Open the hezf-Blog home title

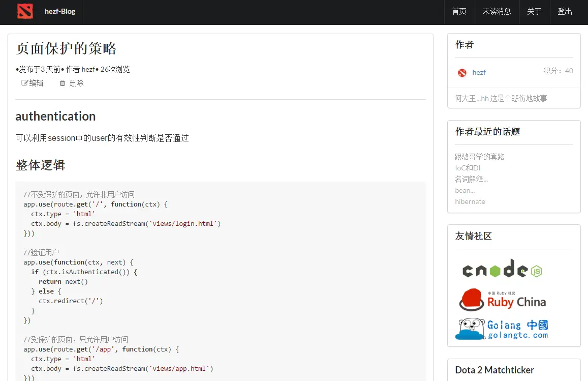(60, 11)
